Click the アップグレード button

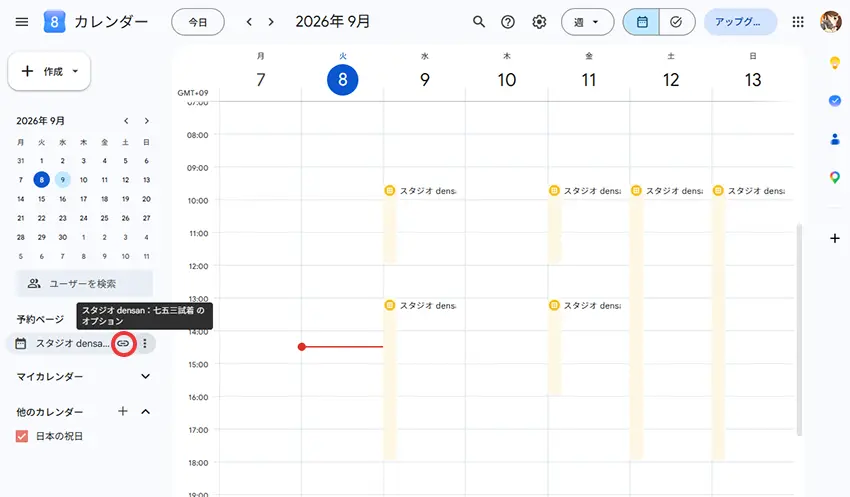[740, 22]
